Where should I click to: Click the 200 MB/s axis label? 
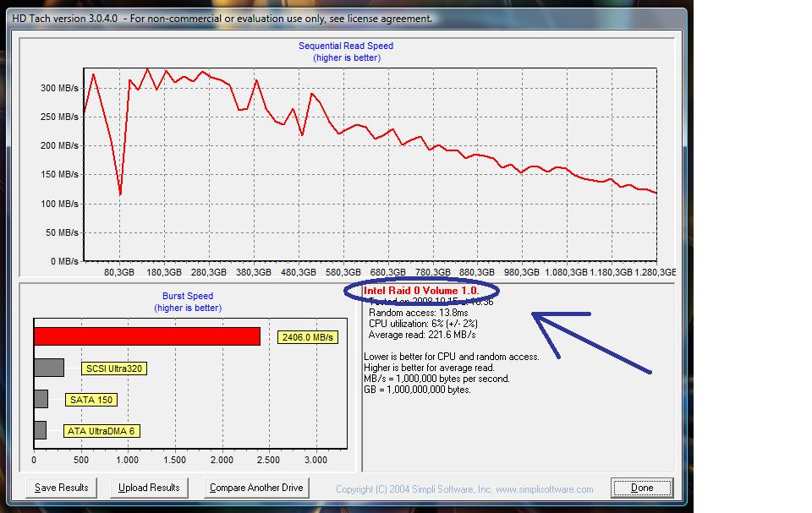(x=59, y=145)
